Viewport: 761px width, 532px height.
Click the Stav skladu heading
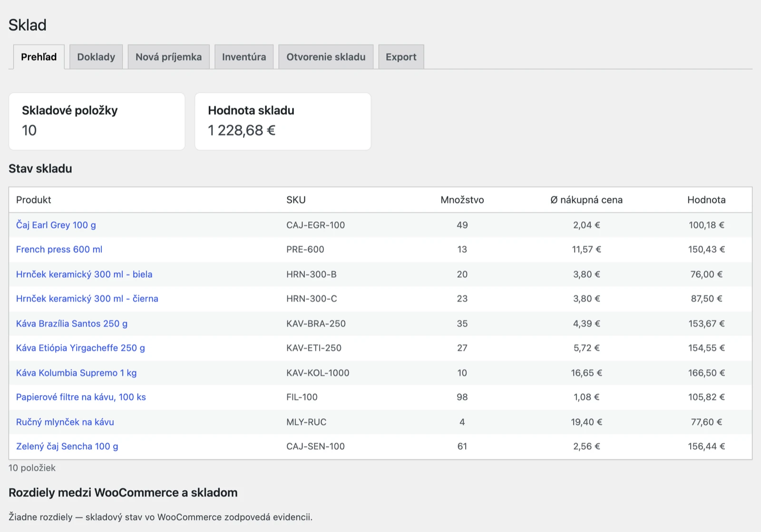click(40, 169)
